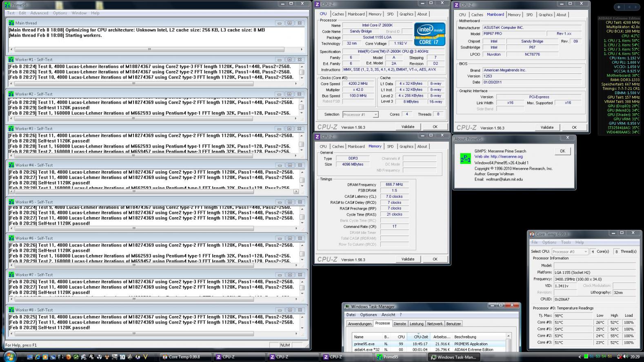Viewport: 644px width, 362px height.
Task: Click the Core Temp Frequency field
Action: pos(595,279)
